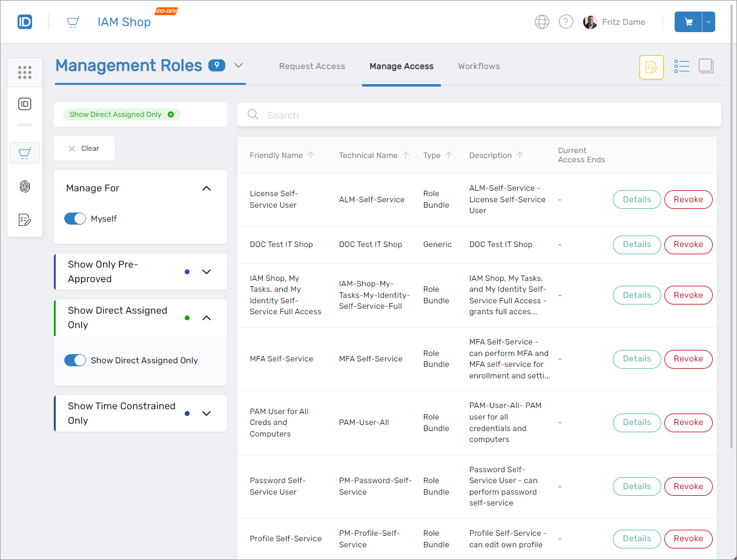Open help using the question mark icon
Image resolution: width=737 pixels, height=560 pixels.
(566, 21)
